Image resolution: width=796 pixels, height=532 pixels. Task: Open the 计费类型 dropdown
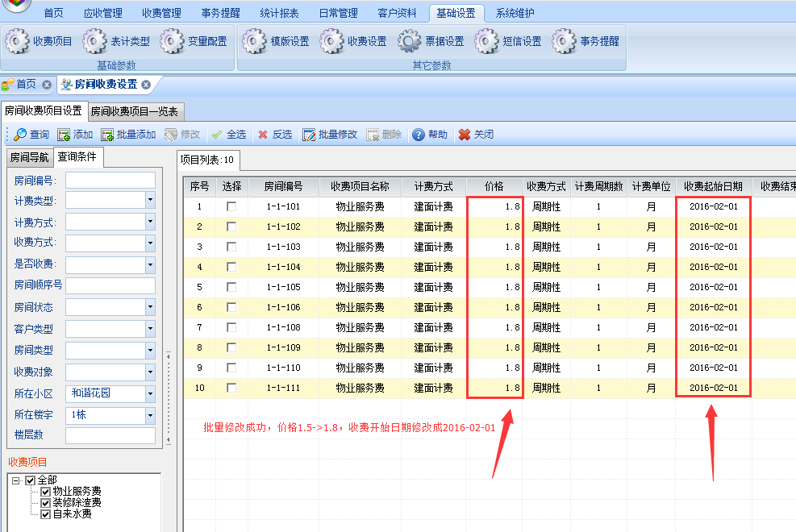click(x=150, y=201)
